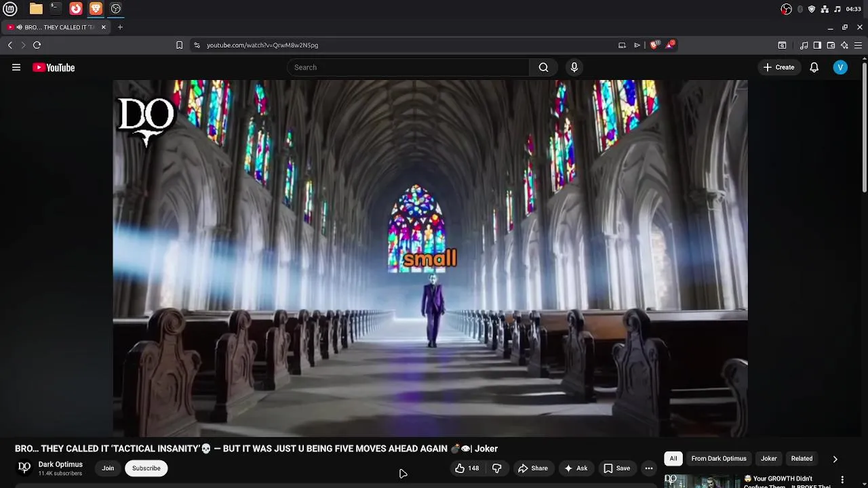
Task: Open Brave Wallet icon
Action: 831,45
